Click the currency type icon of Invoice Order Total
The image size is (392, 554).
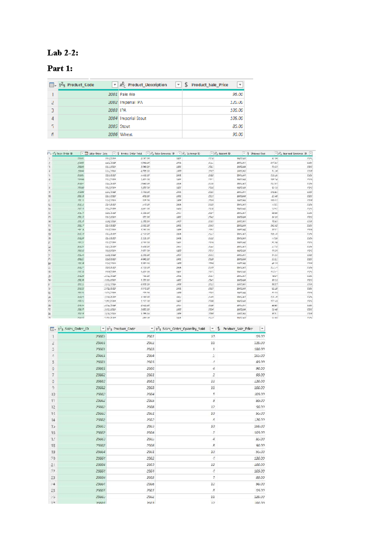click(119, 153)
